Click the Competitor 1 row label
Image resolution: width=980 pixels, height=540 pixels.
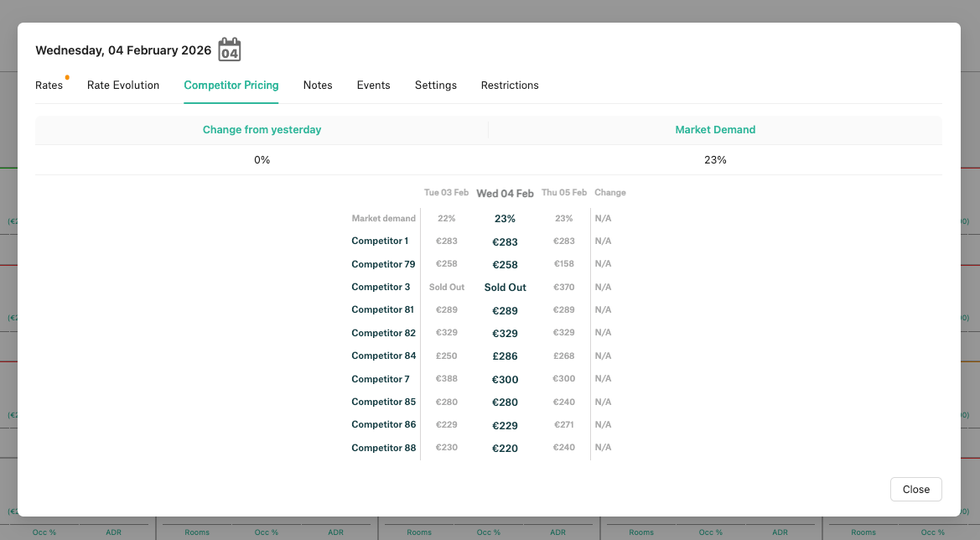380,241
